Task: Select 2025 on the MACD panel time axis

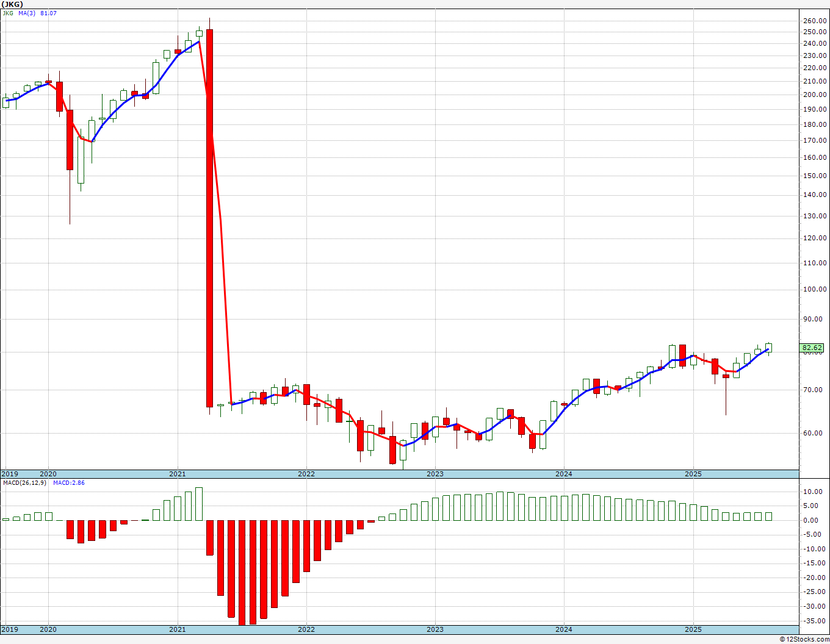Action: click(693, 629)
